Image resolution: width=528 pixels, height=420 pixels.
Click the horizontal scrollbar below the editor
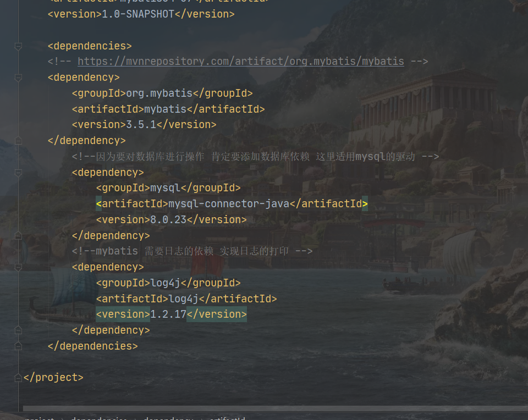point(276,408)
